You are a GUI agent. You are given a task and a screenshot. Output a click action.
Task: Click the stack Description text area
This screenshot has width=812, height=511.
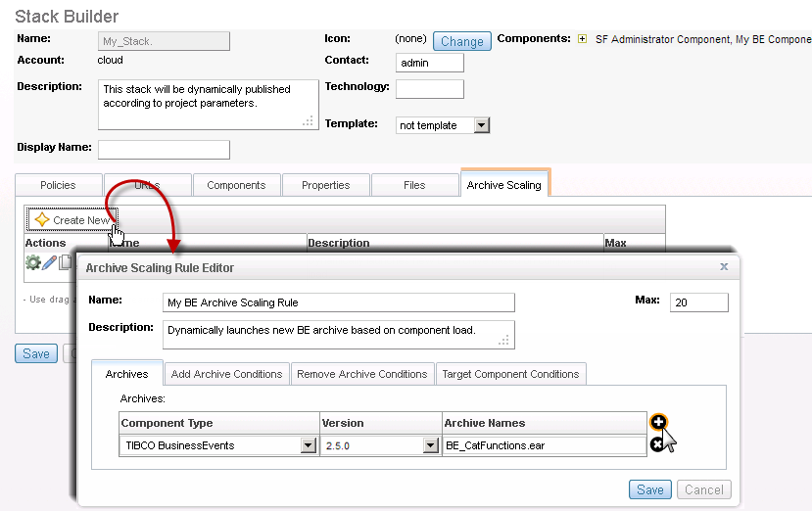pyautogui.click(x=209, y=105)
